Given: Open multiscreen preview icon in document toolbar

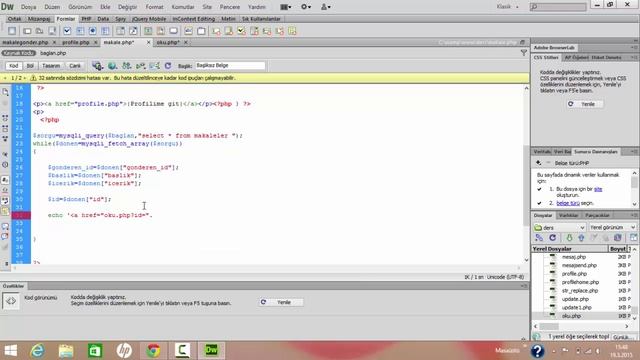Looking at the screenshot, I should pos(97,66).
